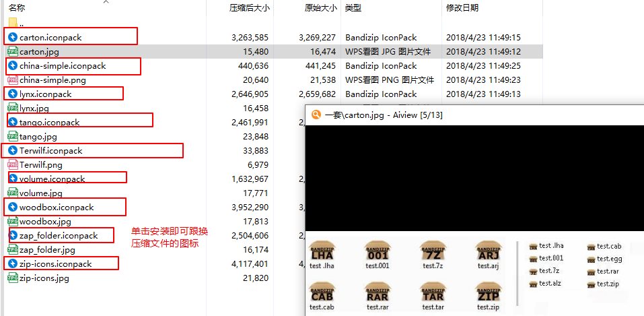Select the carton.iconpack file name
The height and width of the screenshot is (316, 644).
coord(50,38)
